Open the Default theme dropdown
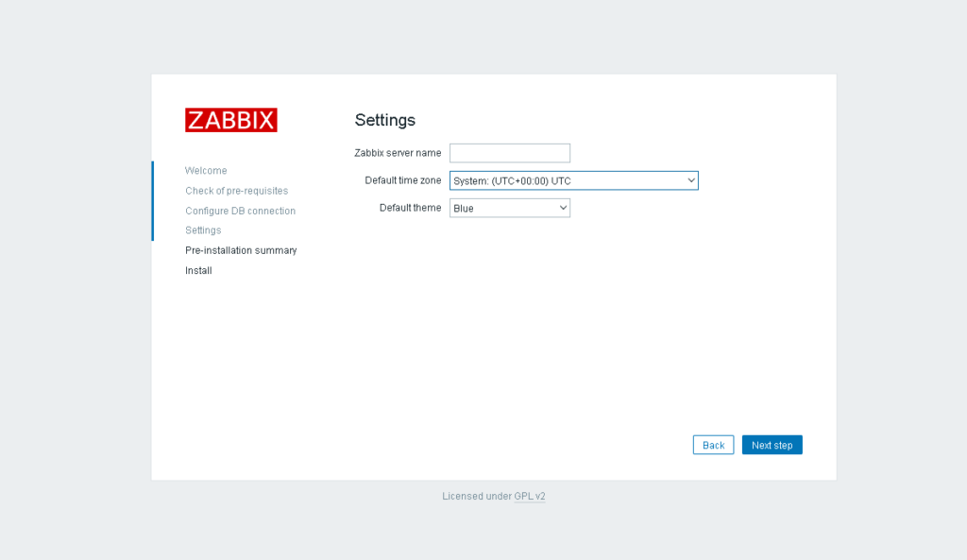 [510, 208]
